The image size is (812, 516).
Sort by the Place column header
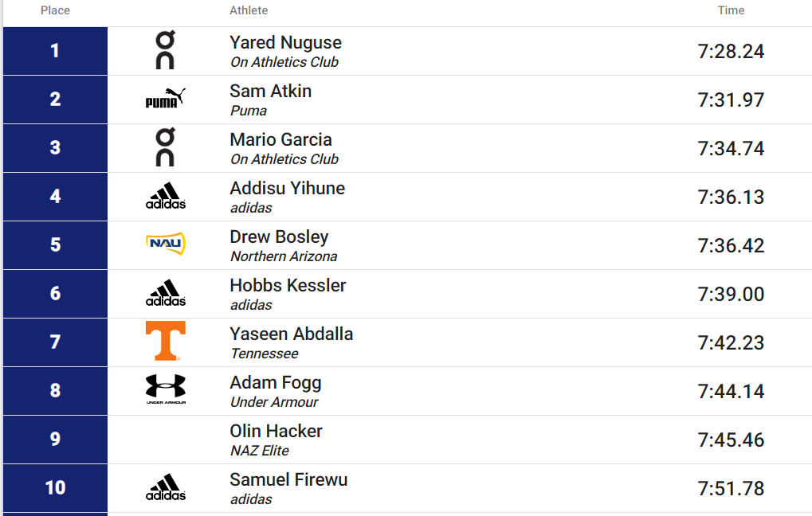pos(55,10)
